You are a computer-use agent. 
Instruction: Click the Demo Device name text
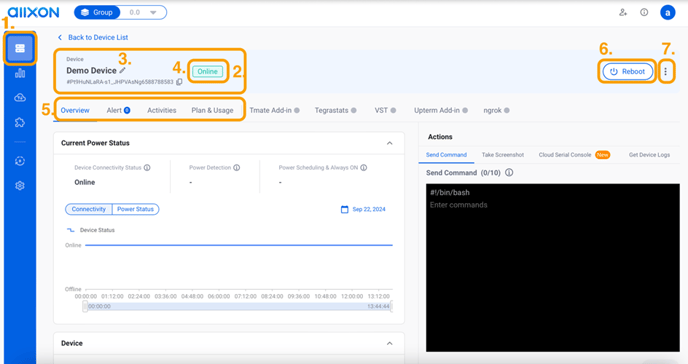[x=91, y=71]
